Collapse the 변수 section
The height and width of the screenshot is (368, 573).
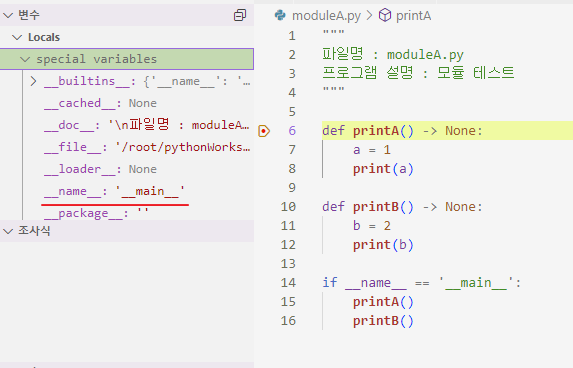(8, 15)
